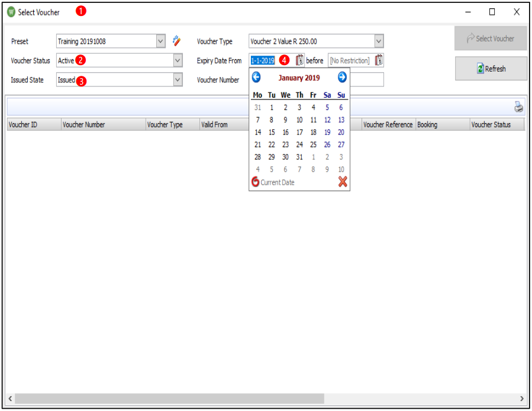Open the Preset dropdown arrow

[160, 41]
